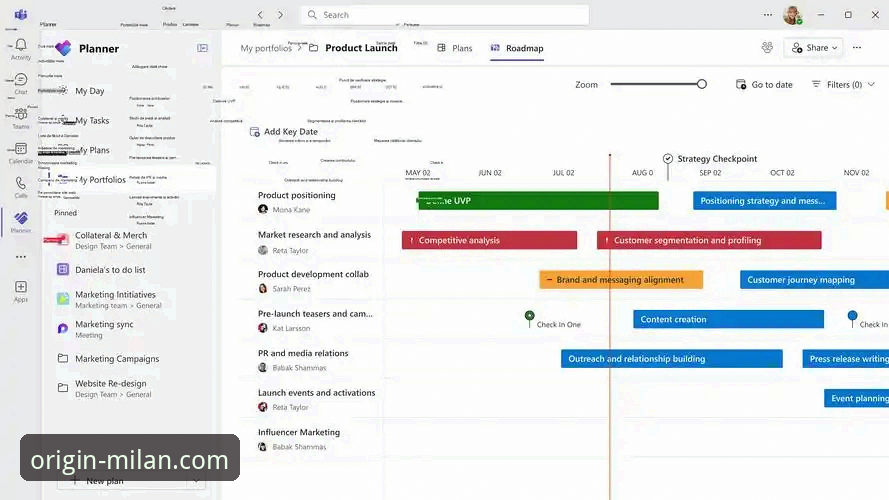
Task: Select the blue Check In marker
Action: [x=852, y=316]
